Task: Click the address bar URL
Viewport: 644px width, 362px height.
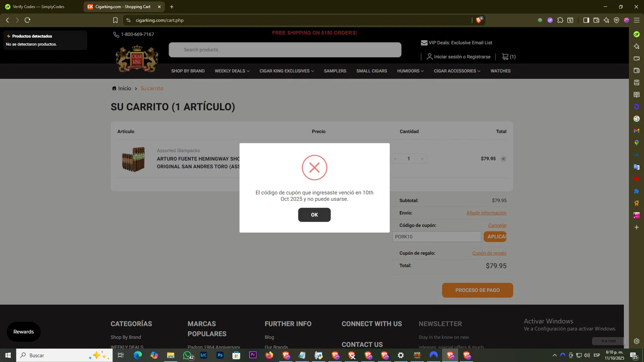Action: pos(160,20)
